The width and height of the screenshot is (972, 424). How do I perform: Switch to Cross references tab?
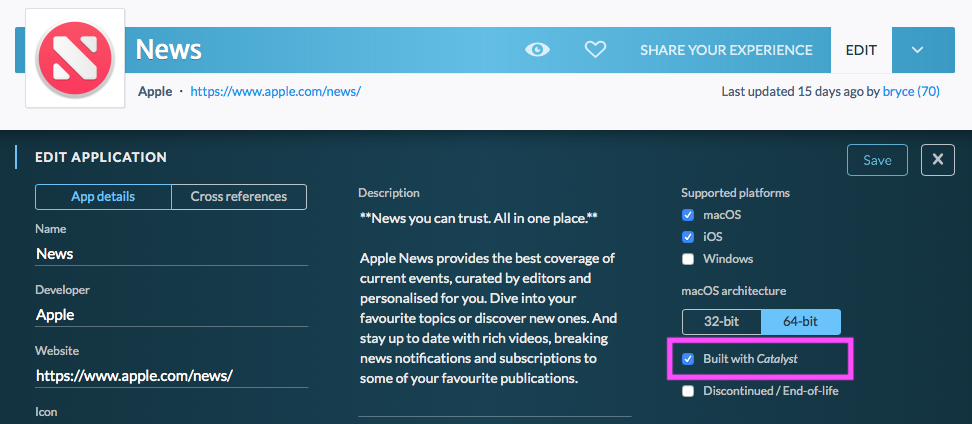coord(239,197)
